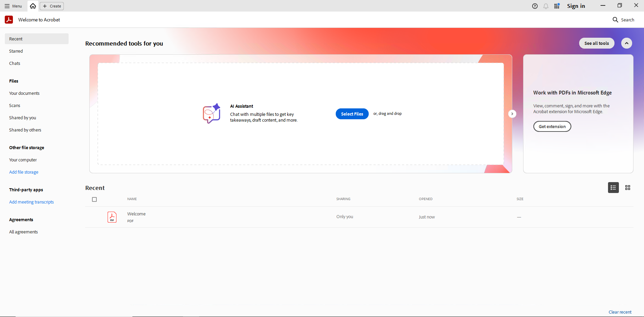Image resolution: width=644 pixels, height=317 pixels.
Task: Open the hamburger Menu
Action: point(13,6)
